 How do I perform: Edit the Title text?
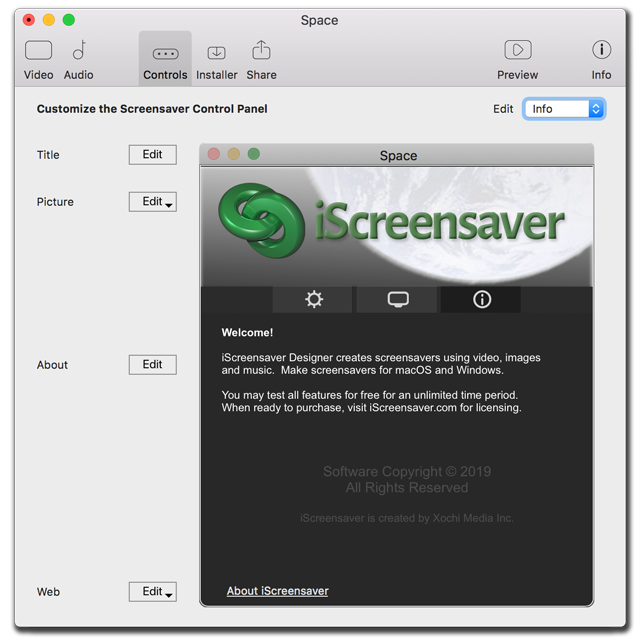(153, 155)
